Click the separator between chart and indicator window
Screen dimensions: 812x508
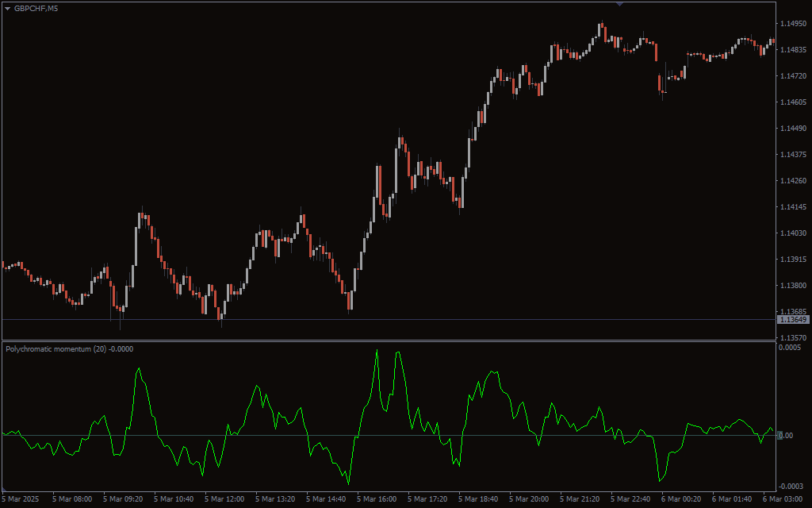389,341
